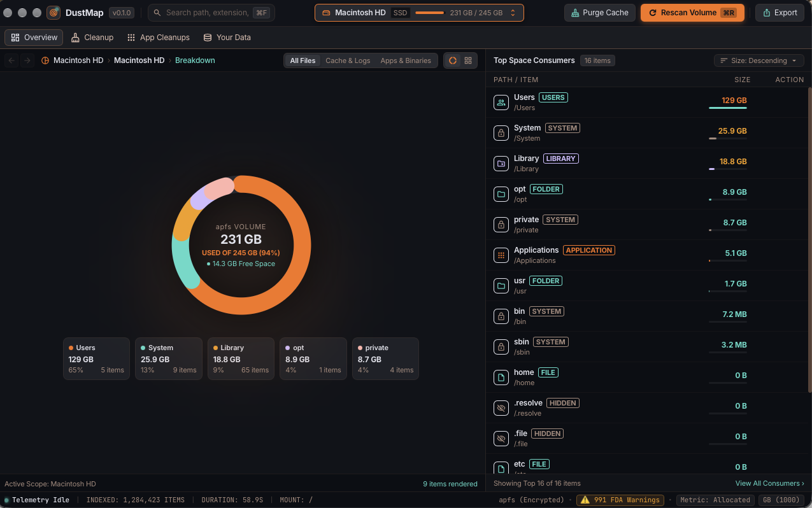Switch to grid treemap view
Screen dimensions: 812x508
click(468, 60)
